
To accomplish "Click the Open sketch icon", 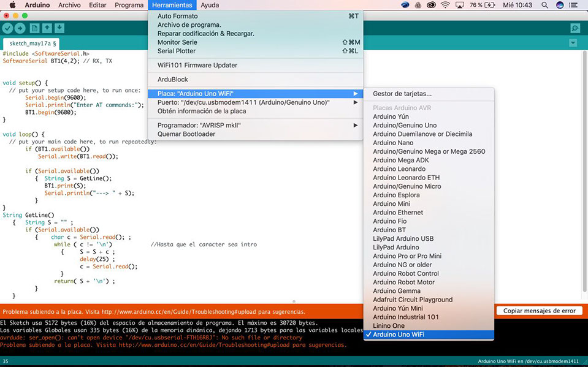I will tap(47, 28).
